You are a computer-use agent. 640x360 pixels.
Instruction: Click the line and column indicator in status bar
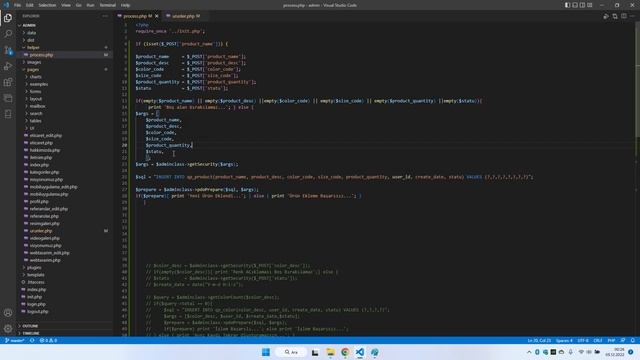pyautogui.click(x=539, y=340)
